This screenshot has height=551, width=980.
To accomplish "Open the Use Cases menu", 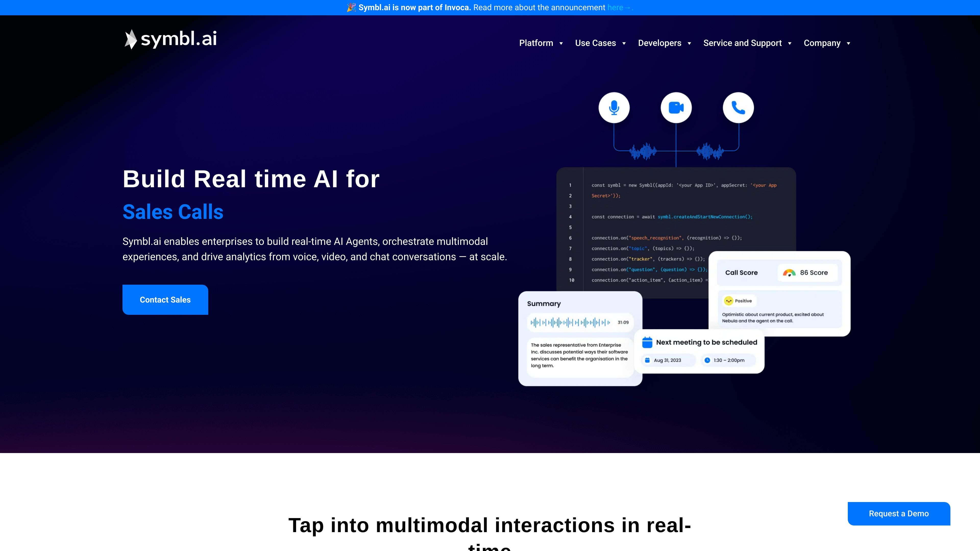I will 595,43.
